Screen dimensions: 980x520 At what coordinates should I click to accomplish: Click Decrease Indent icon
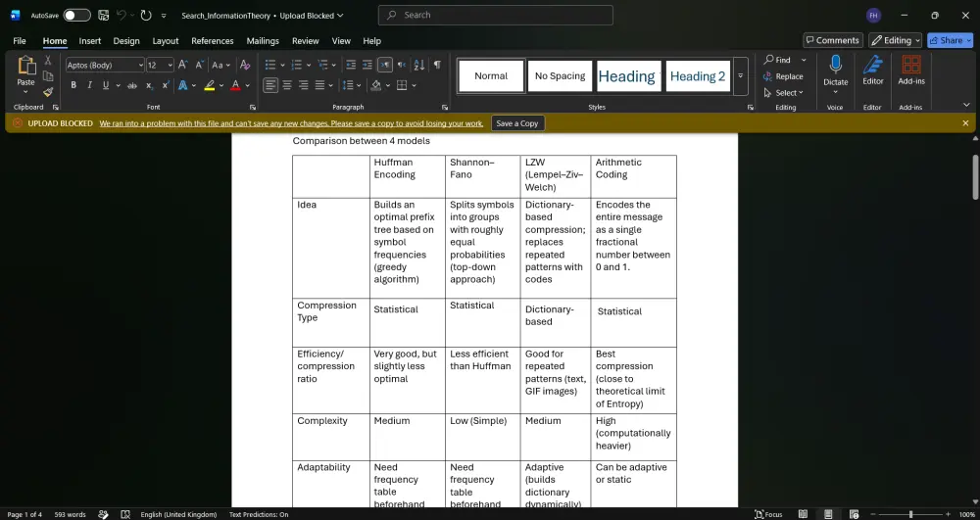click(351, 65)
